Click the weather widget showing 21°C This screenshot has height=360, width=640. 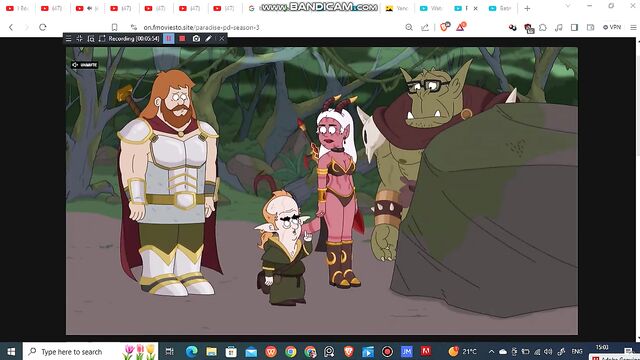463,351
